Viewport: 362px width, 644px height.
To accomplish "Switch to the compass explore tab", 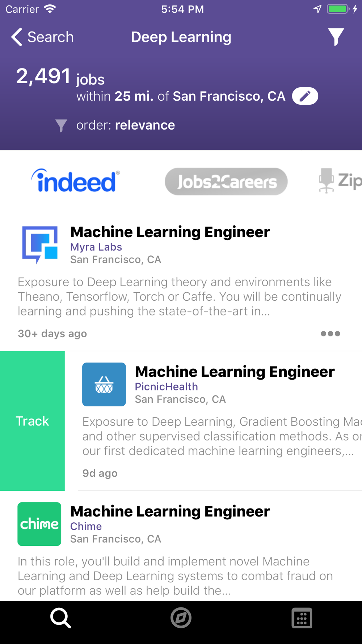I will 181,618.
